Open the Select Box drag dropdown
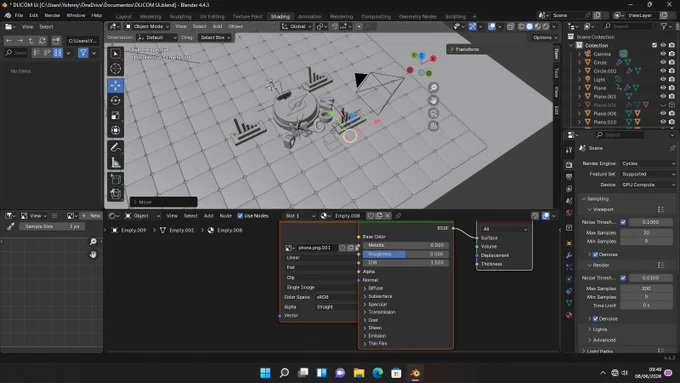 [x=215, y=37]
